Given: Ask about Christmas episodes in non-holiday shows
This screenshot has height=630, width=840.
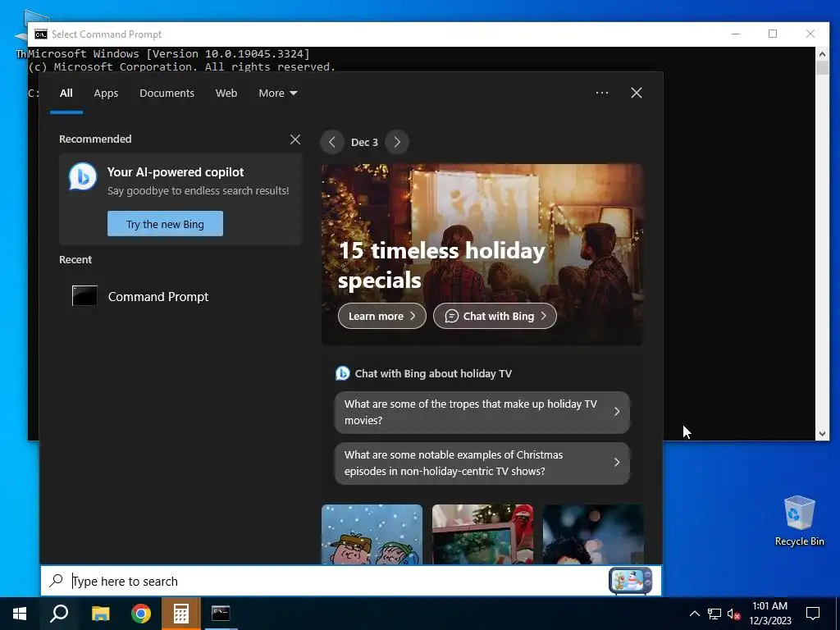Looking at the screenshot, I should [x=482, y=463].
